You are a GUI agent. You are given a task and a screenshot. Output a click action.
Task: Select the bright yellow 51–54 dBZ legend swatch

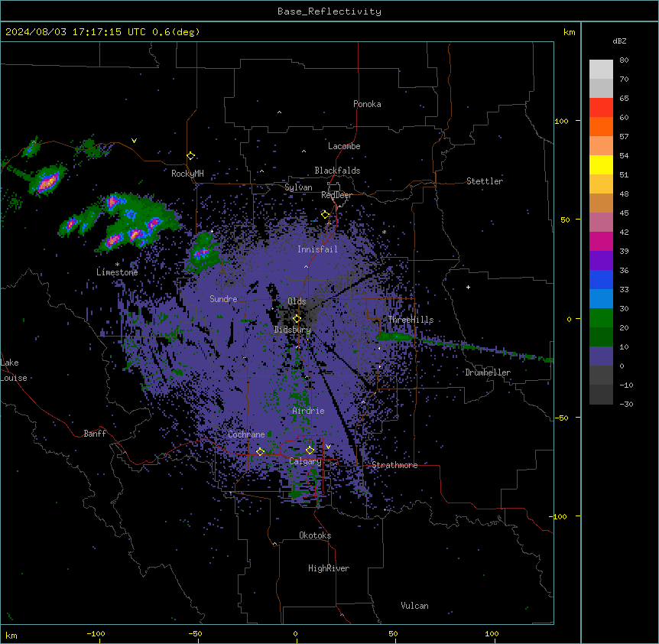(x=601, y=164)
